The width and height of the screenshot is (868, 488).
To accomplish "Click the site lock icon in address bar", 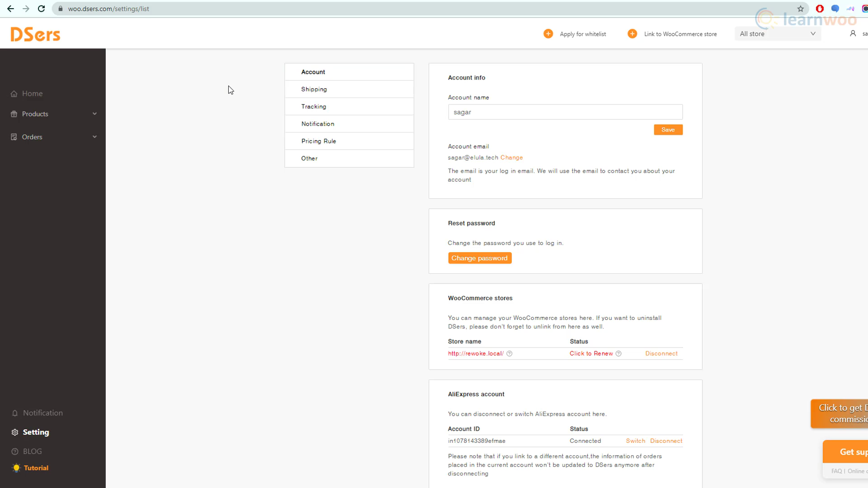I will tap(60, 9).
